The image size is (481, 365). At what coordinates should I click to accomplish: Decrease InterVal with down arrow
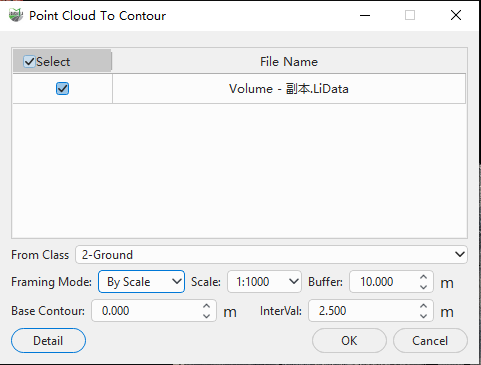click(x=423, y=316)
